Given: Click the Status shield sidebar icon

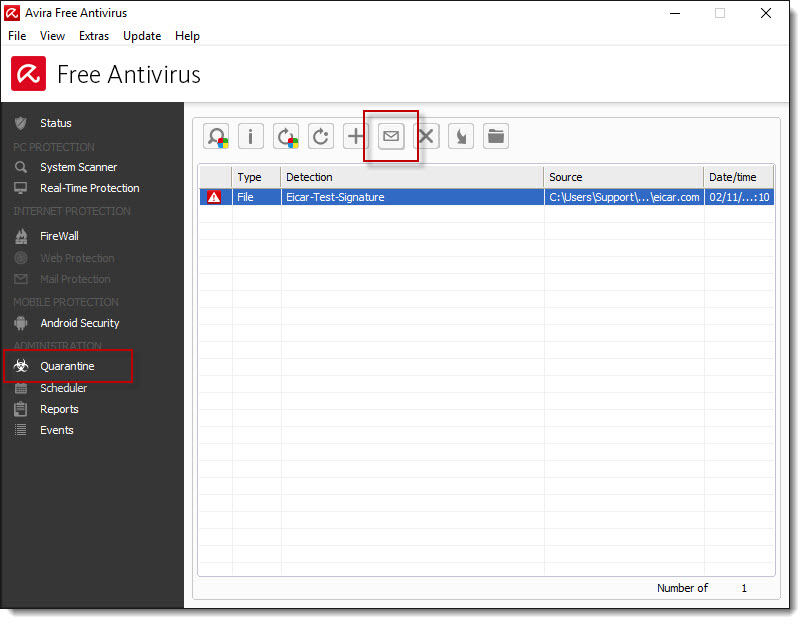Looking at the screenshot, I should coord(21,123).
